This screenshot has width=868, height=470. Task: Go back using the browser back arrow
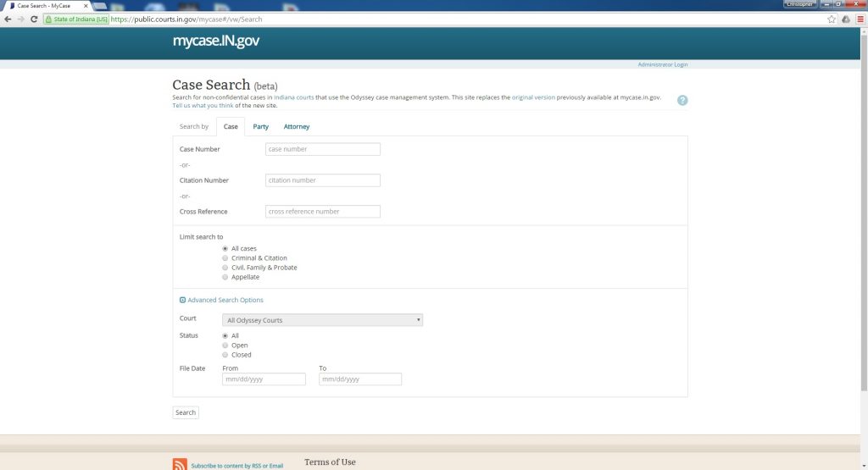[x=8, y=19]
